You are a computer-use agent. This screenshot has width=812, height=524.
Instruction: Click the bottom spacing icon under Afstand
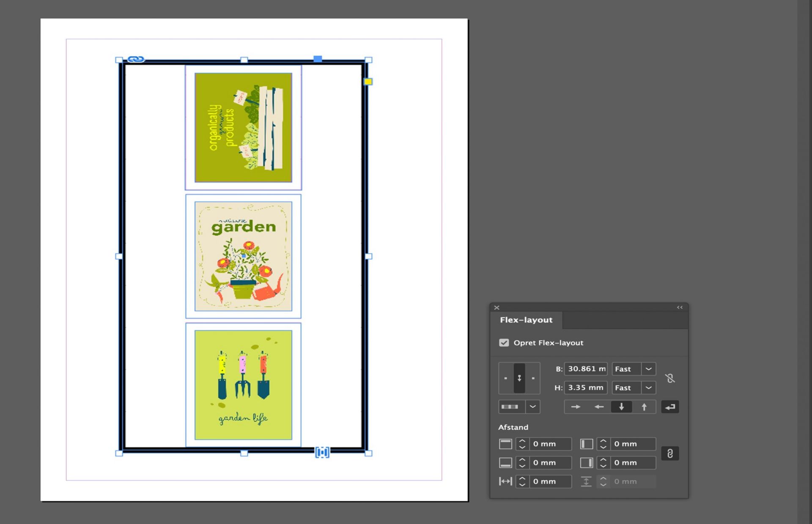coord(505,463)
